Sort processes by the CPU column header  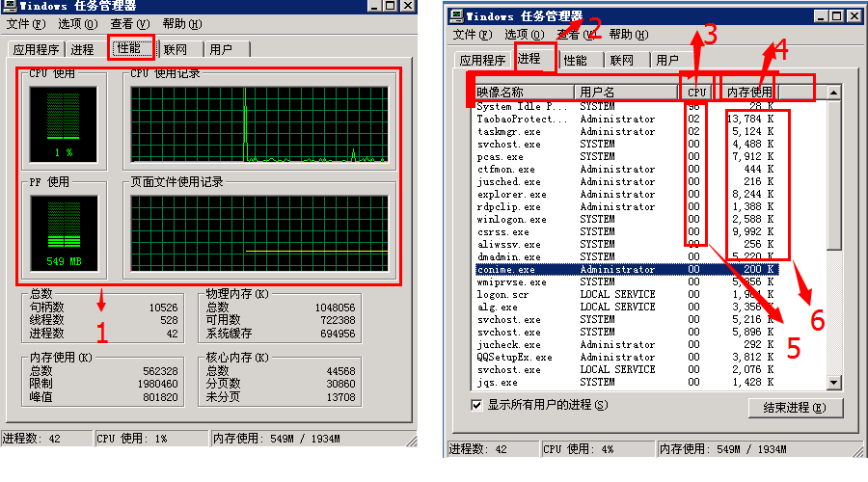pyautogui.click(x=696, y=92)
